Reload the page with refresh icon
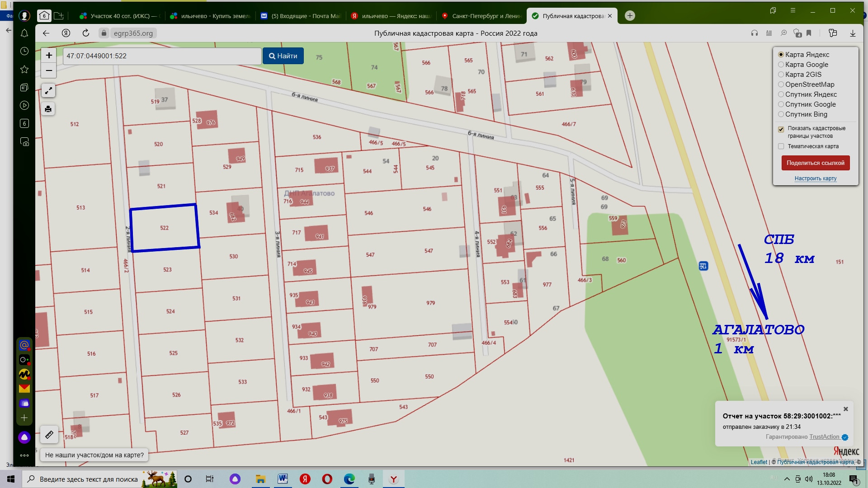The image size is (868, 488). pyautogui.click(x=86, y=33)
